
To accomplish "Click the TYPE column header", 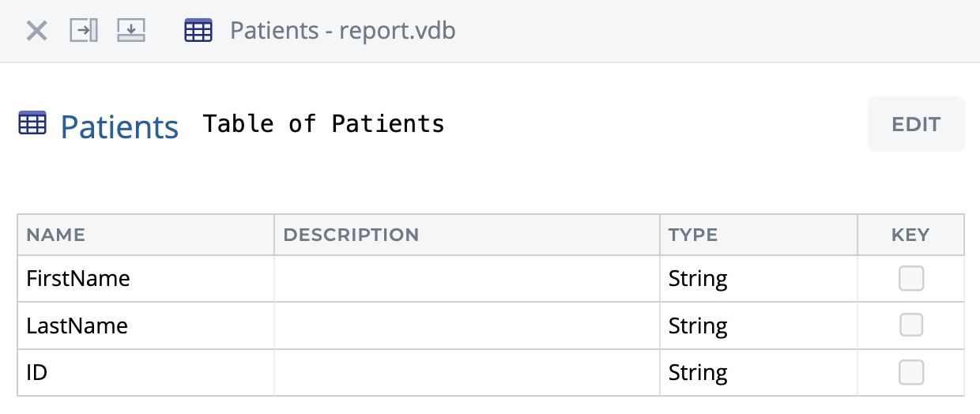I will pyautogui.click(x=693, y=235).
